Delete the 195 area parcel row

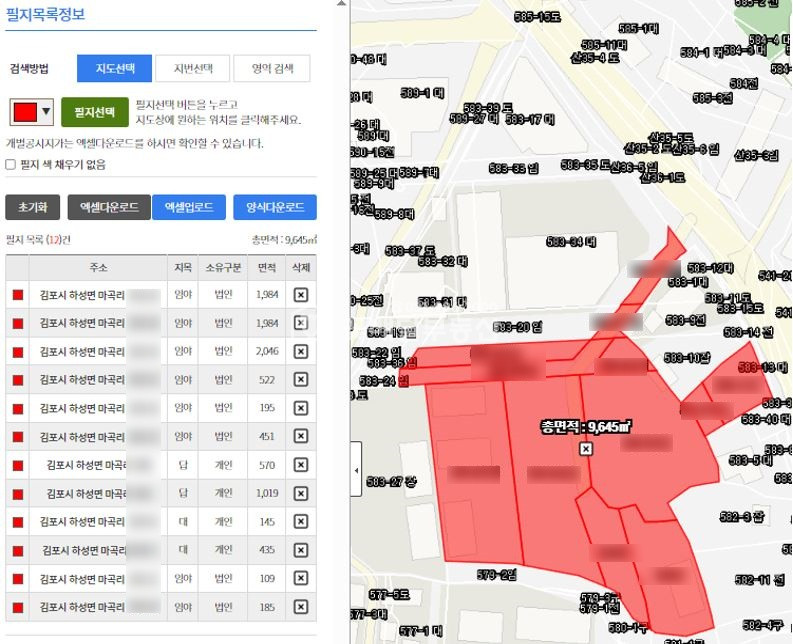click(301, 408)
